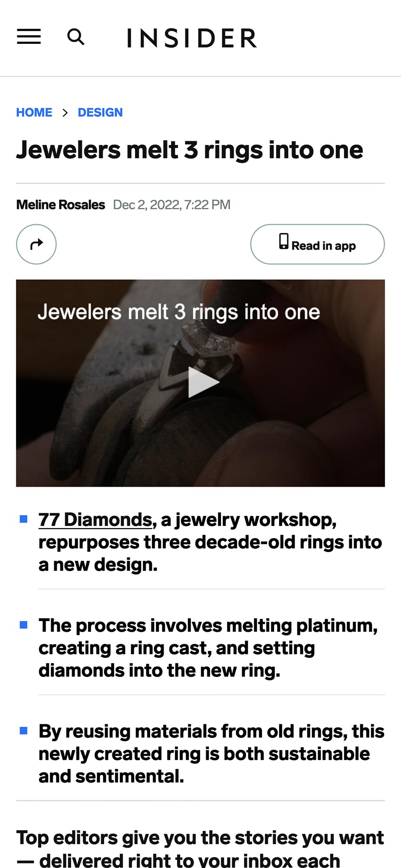Click the article headline about melting rings
The width and height of the screenshot is (401, 868).
pos(190,150)
